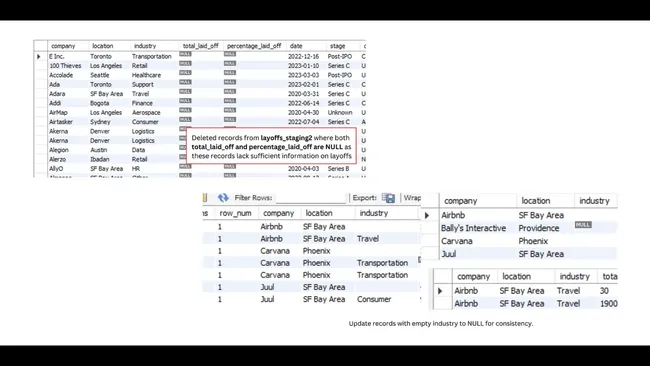Click the 1900 value in Airbnb row
Image resolution: width=650 pixels, height=366 pixels.
[609, 303]
